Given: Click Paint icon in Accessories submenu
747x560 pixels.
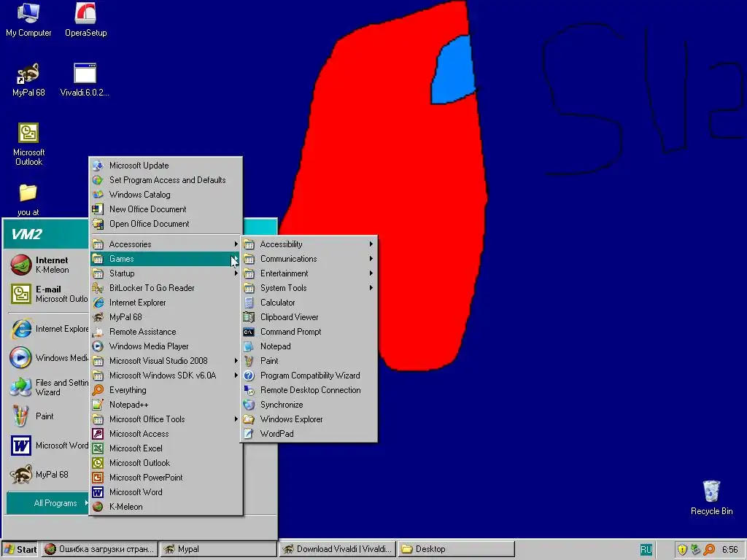Looking at the screenshot, I should (x=249, y=361).
